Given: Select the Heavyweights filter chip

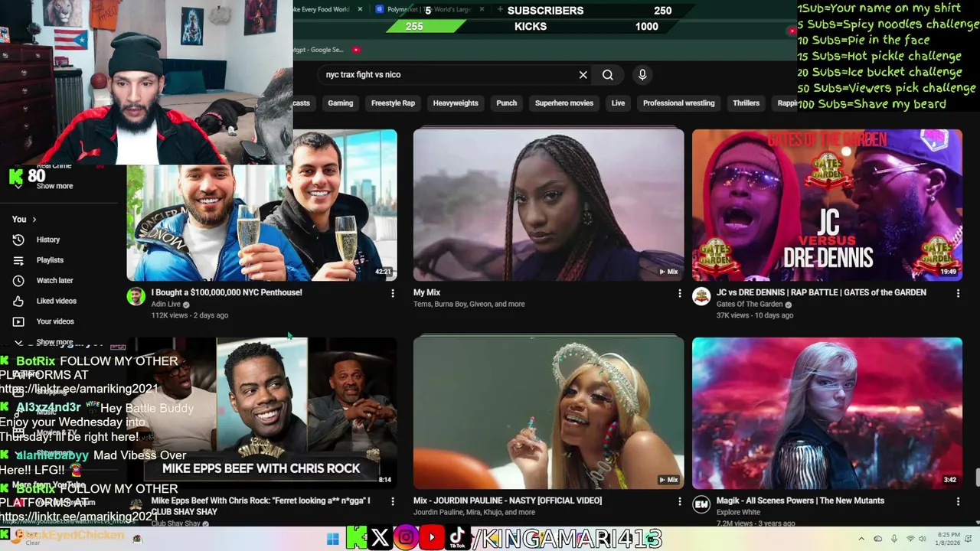Looking at the screenshot, I should point(456,103).
